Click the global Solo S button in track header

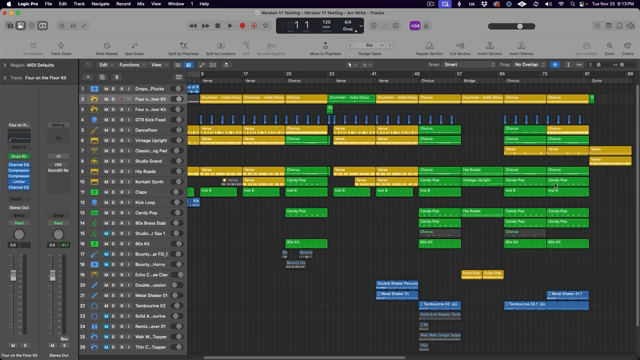click(x=116, y=77)
